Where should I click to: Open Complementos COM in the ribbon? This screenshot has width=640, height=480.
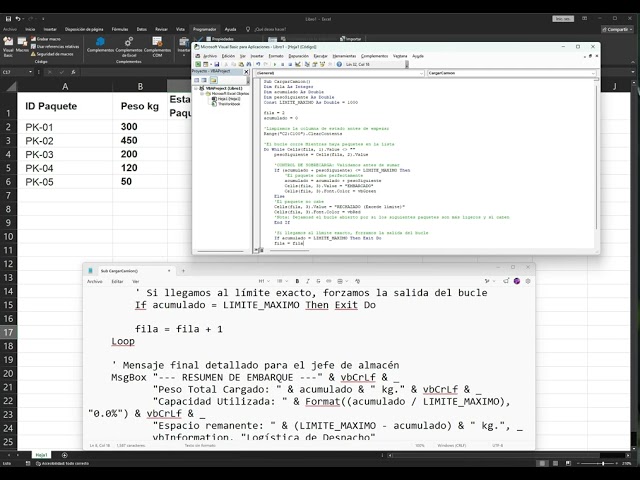pyautogui.click(x=157, y=47)
